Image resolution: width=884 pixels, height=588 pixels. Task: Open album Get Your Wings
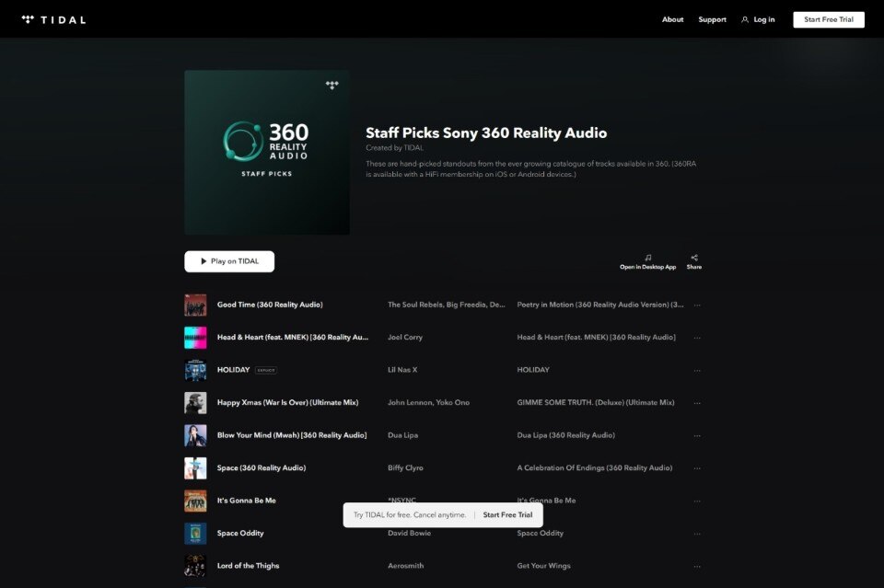point(543,566)
